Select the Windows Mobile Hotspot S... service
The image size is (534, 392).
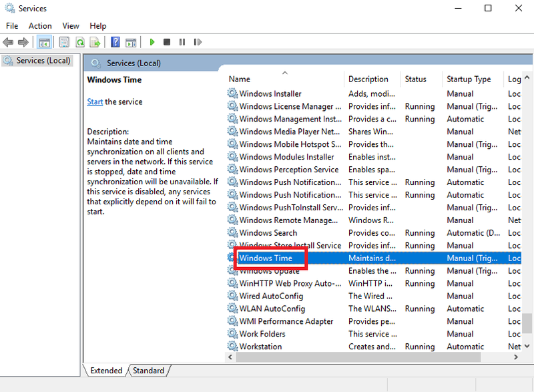click(290, 144)
